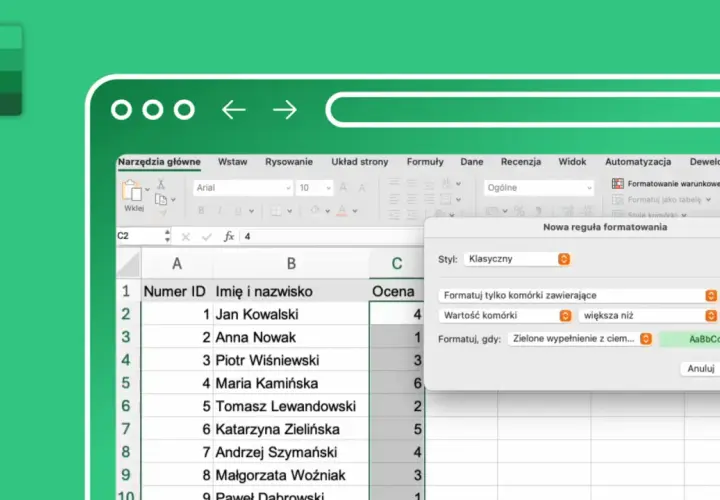The width and height of the screenshot is (720, 500).
Task: Click the Format Painter brush icon
Action: 163,213
